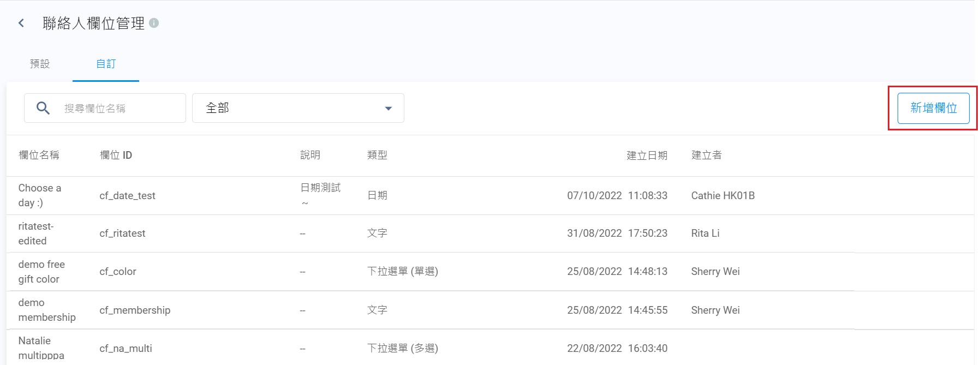Click the dropdown arrow in 全部 filter

click(x=389, y=108)
